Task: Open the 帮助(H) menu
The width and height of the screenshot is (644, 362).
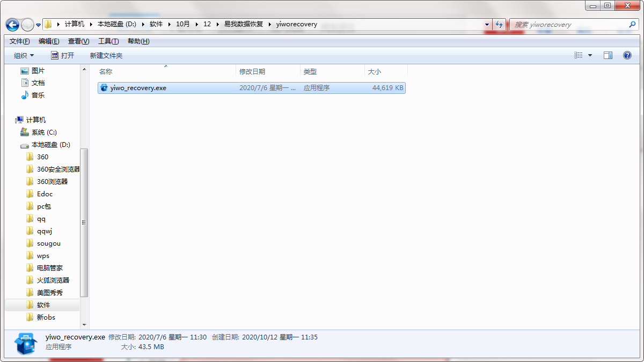Action: click(x=138, y=41)
